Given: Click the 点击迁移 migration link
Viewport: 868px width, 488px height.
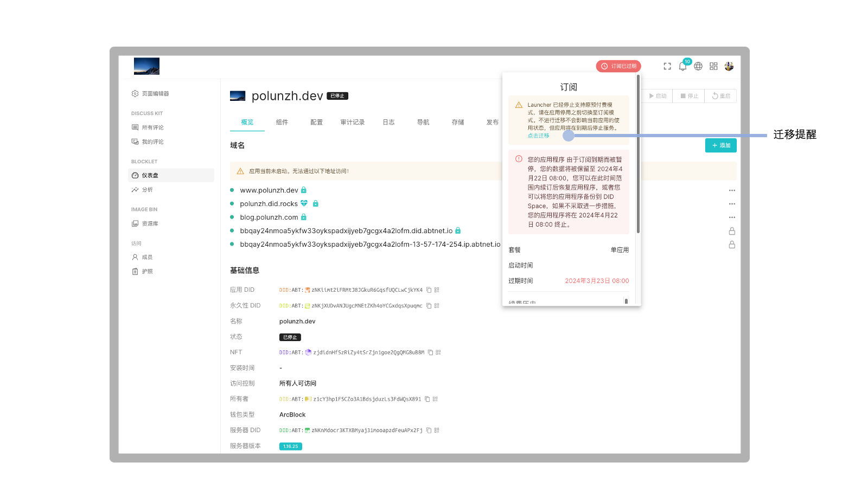Looking at the screenshot, I should coord(538,136).
